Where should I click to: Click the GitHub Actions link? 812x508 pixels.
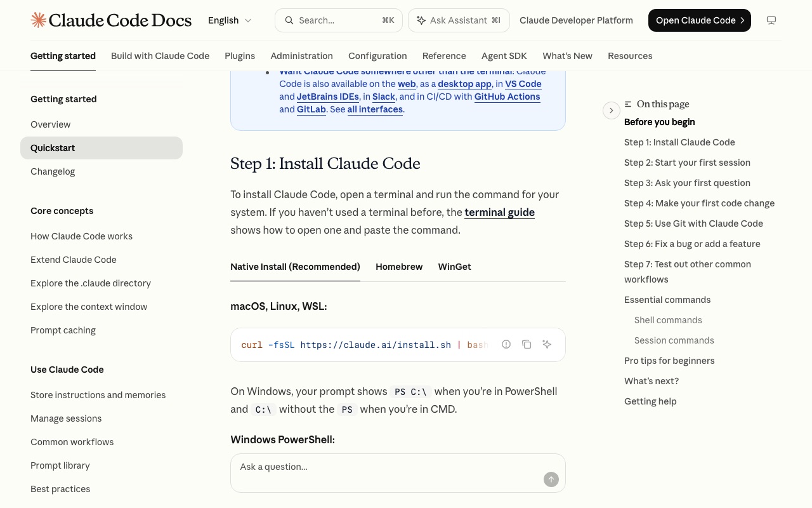507,97
